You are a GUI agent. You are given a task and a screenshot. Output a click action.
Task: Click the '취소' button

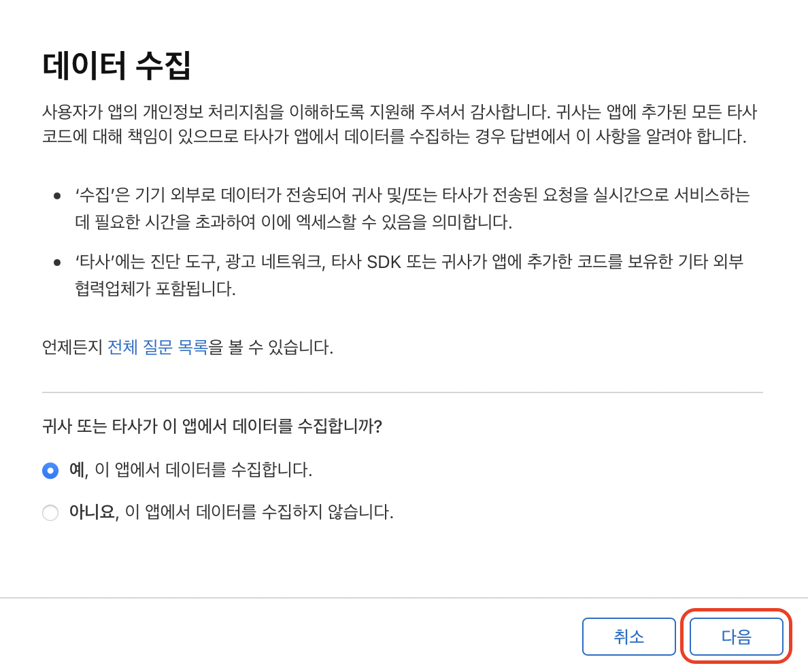tap(628, 637)
